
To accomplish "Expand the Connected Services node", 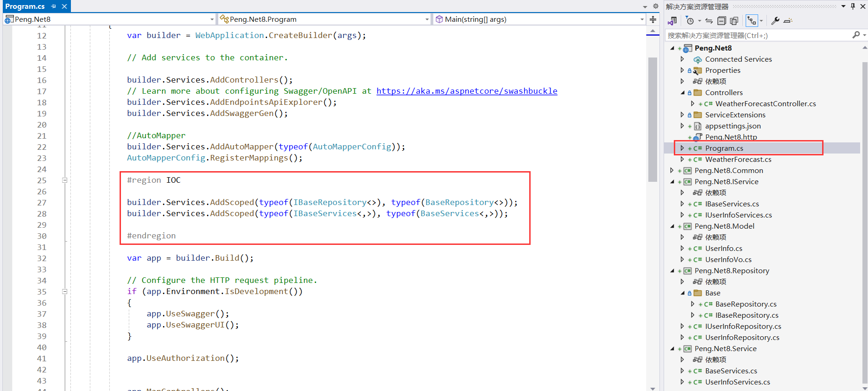I will click(x=682, y=59).
